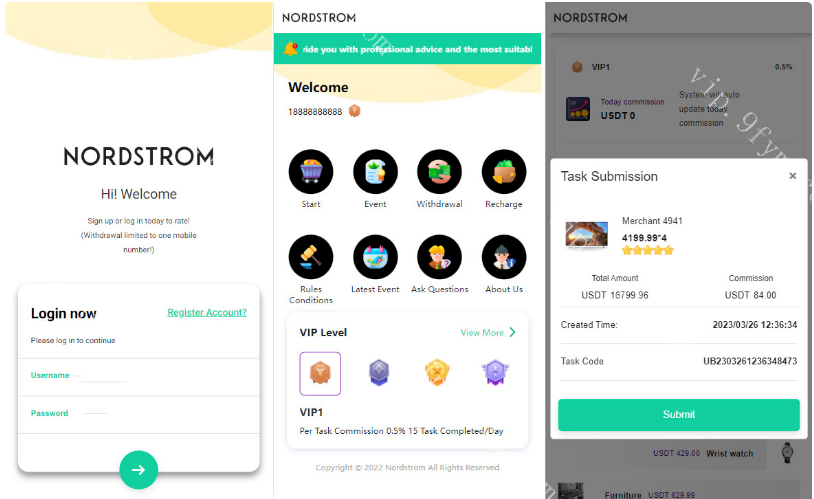
Task: Open the Latest Event calendar icon
Action: (375, 257)
